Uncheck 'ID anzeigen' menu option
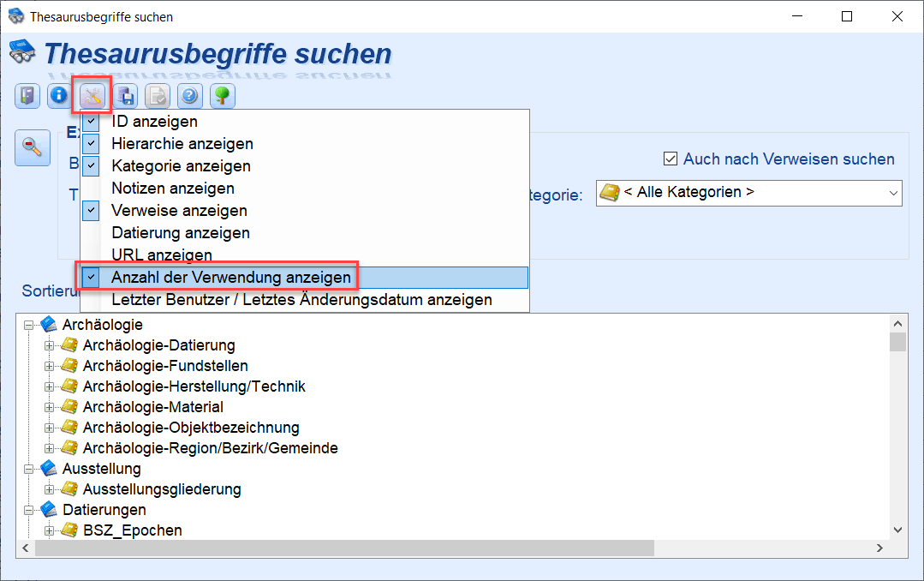924x581 pixels. click(305, 122)
